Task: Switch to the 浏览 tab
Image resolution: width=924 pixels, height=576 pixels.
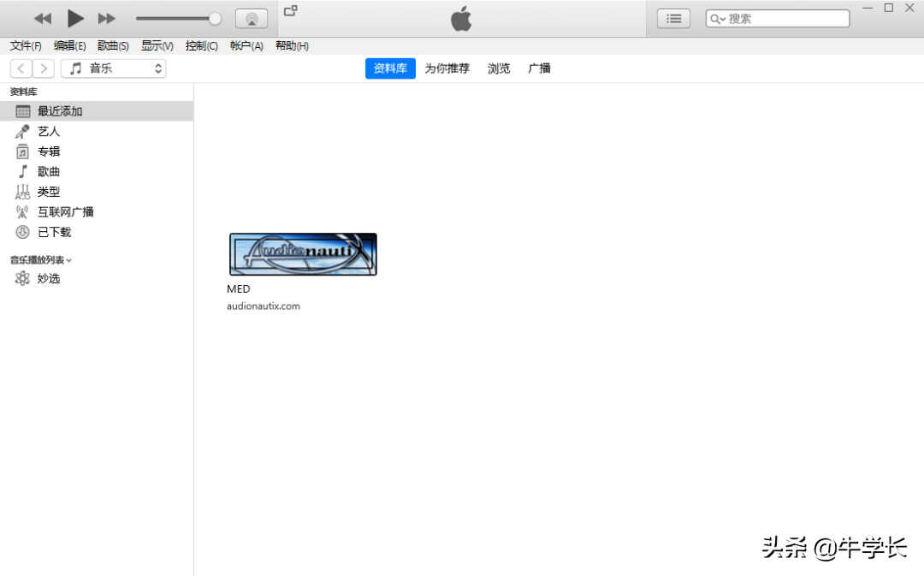Action: click(499, 68)
